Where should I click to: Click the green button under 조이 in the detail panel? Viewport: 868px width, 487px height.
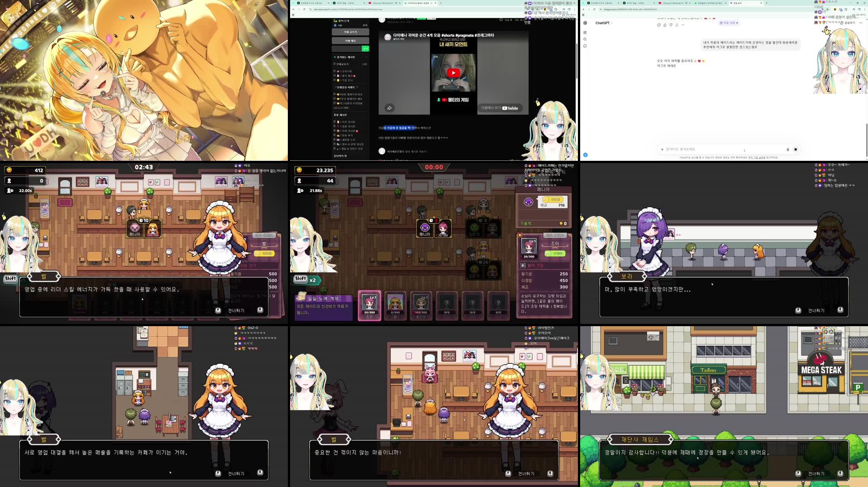[555, 253]
